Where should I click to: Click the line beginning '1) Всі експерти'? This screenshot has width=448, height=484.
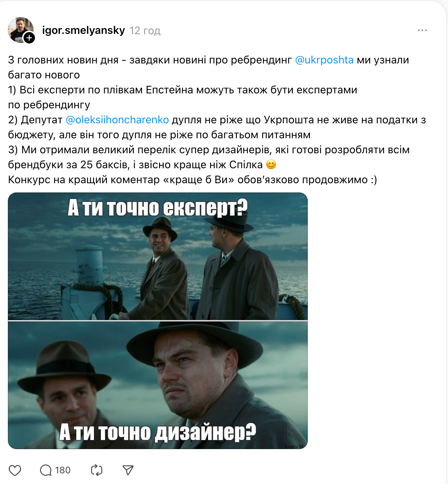(183, 90)
